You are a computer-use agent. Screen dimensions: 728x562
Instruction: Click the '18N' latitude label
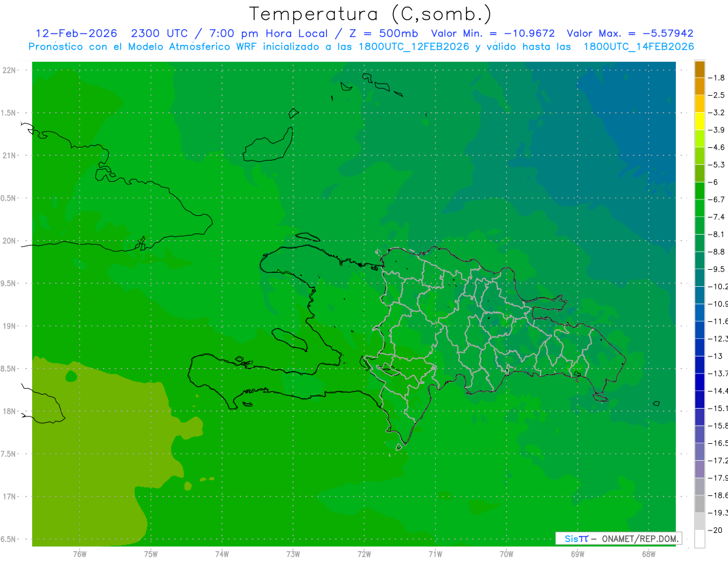tap(10, 412)
